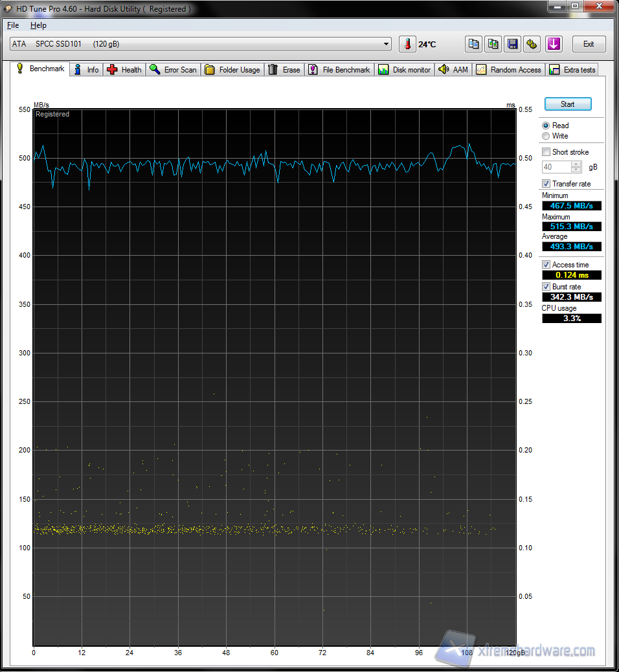Copy screenshot to clipboard icon
Screen dimensions: 619x672
coord(493,44)
